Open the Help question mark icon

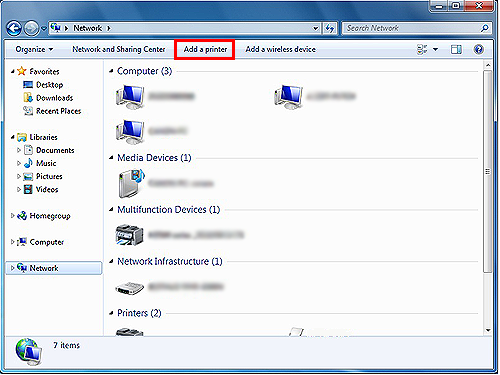(x=478, y=50)
